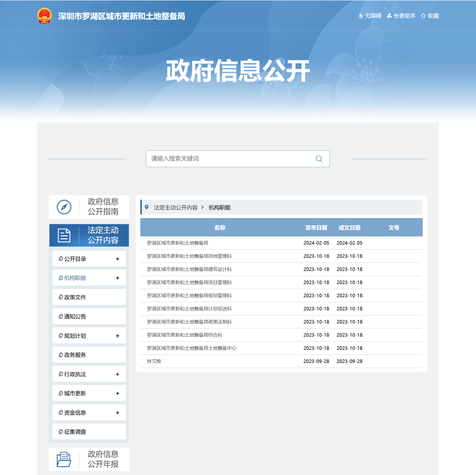Click breadcrumb 机构职能
This screenshot has height=475, width=476.
pyautogui.click(x=219, y=207)
